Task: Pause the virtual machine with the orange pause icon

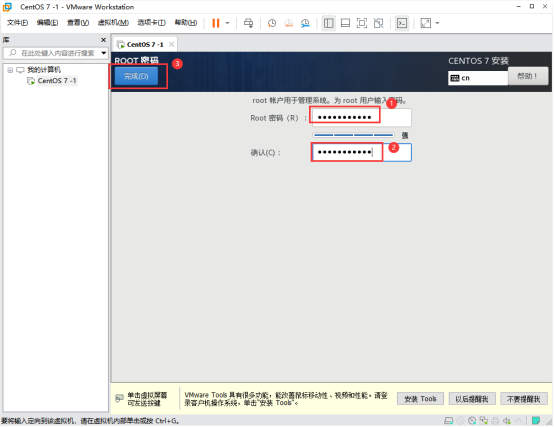Action: 216,23
